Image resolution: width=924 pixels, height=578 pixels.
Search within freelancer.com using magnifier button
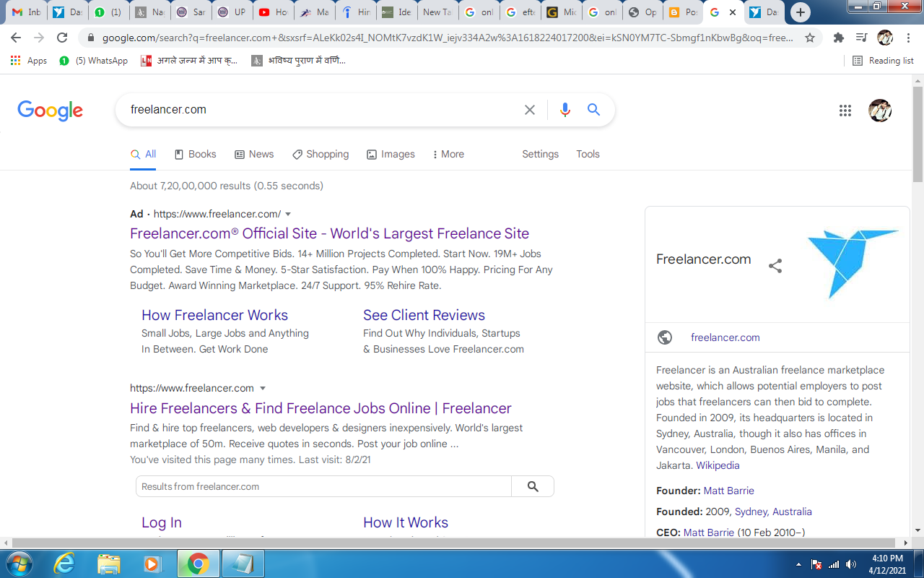click(533, 486)
